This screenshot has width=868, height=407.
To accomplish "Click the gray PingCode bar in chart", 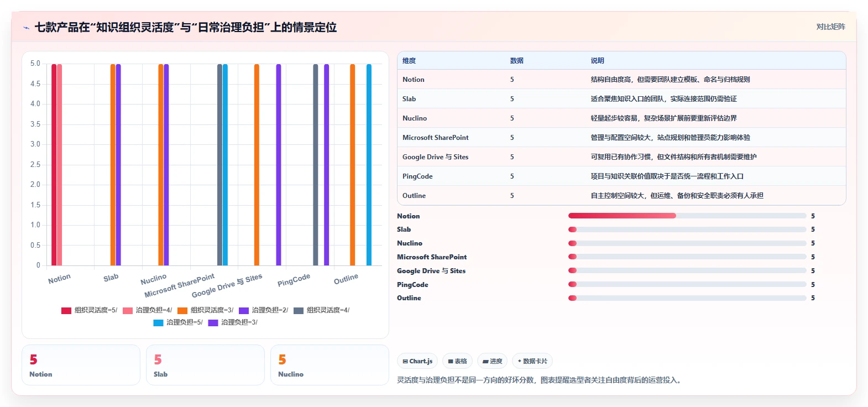I will click(x=316, y=165).
